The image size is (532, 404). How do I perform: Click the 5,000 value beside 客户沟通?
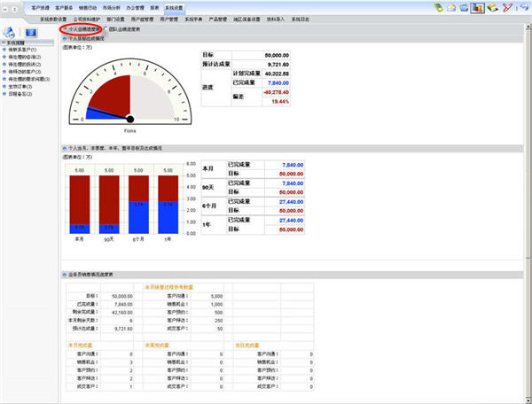tap(217, 296)
